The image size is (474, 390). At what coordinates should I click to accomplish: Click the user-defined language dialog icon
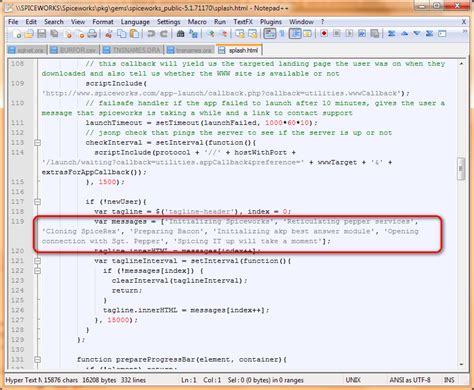[307, 34]
